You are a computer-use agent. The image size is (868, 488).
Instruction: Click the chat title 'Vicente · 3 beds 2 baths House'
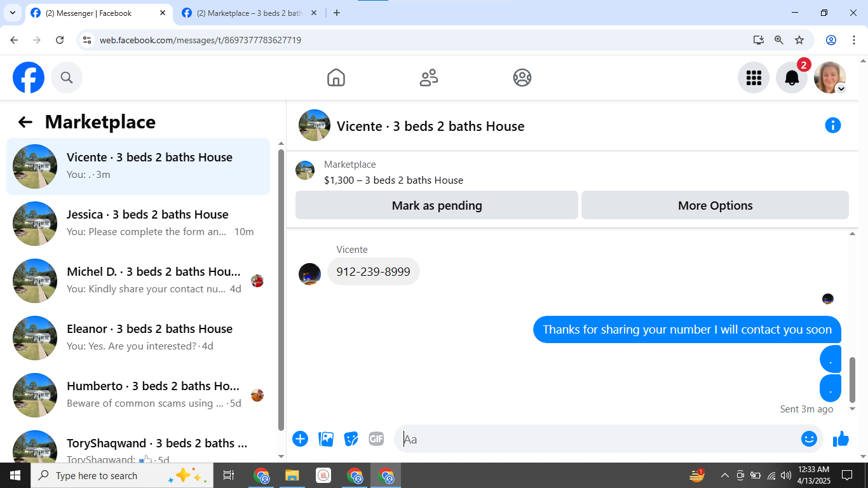click(x=431, y=126)
